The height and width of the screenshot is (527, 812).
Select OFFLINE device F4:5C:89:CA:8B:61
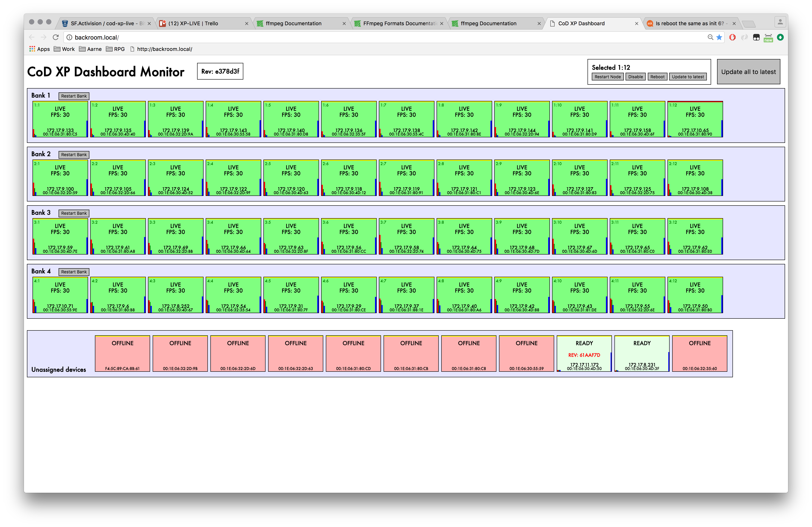coord(123,354)
